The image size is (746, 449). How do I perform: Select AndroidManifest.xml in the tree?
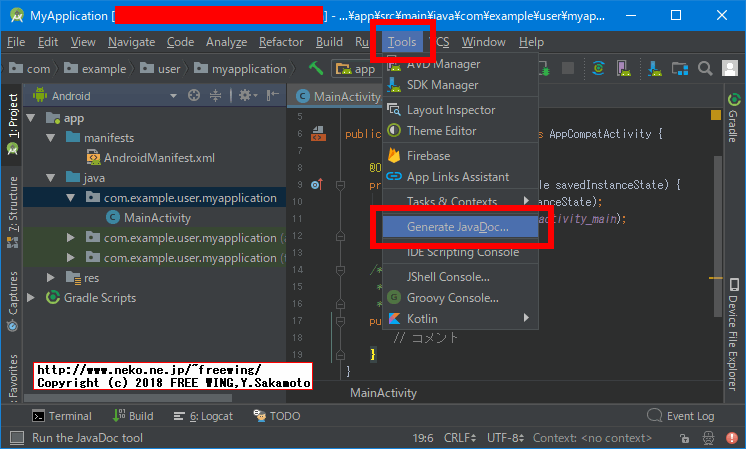151,158
